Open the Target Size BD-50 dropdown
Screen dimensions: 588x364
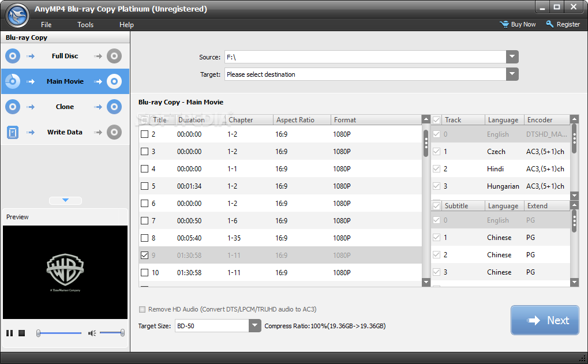click(255, 325)
